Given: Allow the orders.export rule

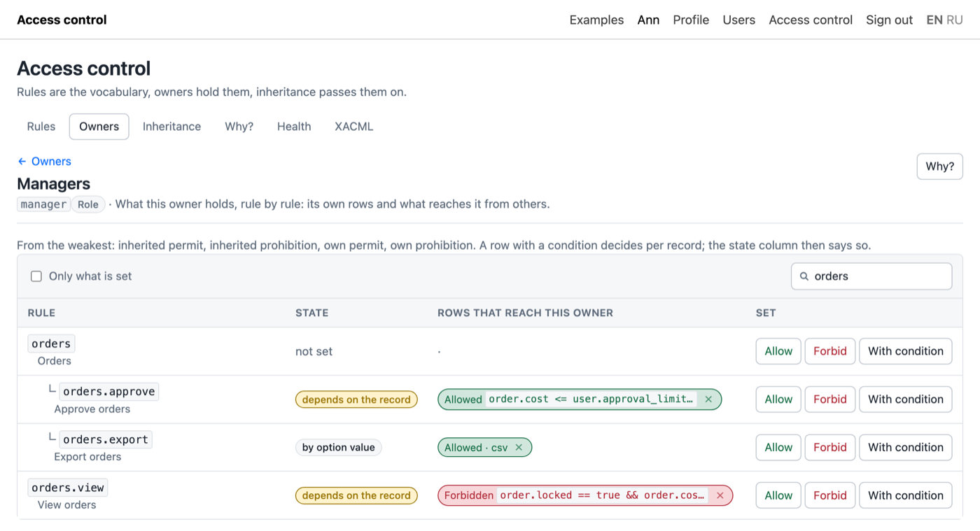Looking at the screenshot, I should (778, 448).
